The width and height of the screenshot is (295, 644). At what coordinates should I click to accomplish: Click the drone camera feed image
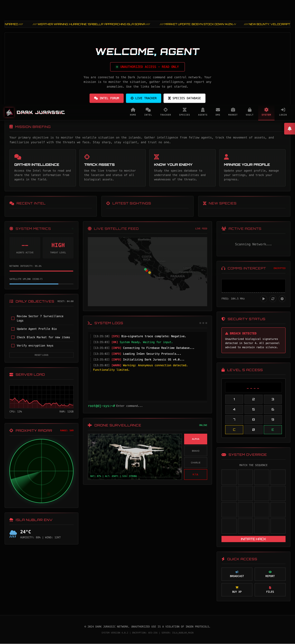[x=135, y=456]
